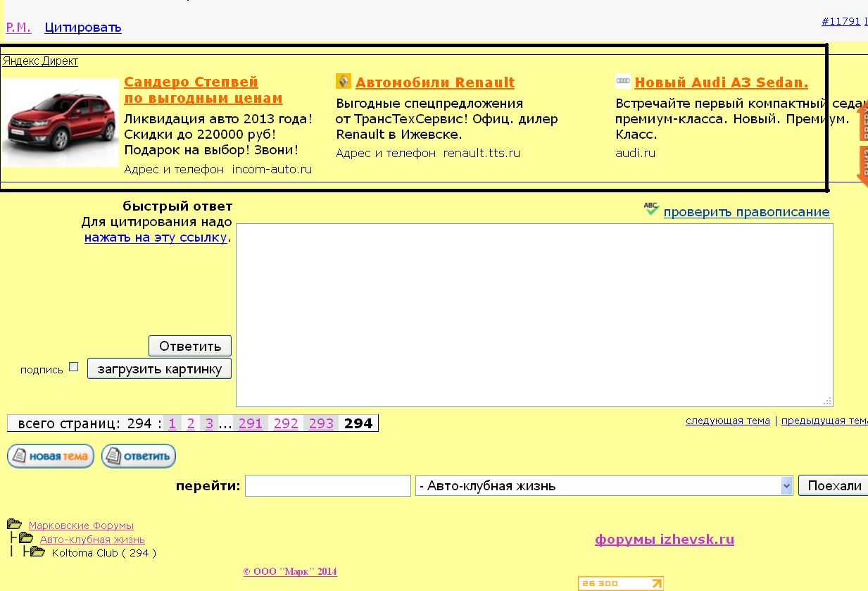Go to page 292 in pagination
The height and width of the screenshot is (591, 868).
click(286, 423)
